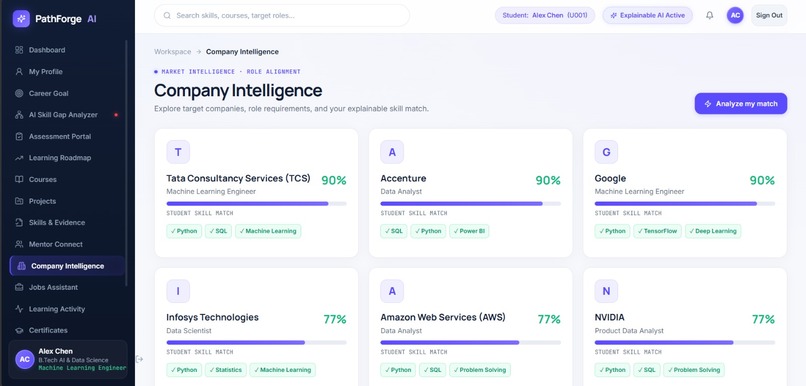Click the AC avatar in the header

(735, 15)
